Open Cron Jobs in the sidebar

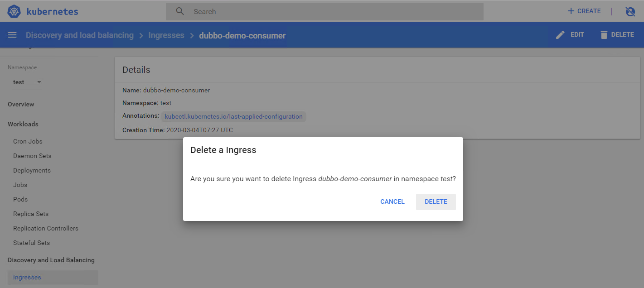pyautogui.click(x=28, y=141)
